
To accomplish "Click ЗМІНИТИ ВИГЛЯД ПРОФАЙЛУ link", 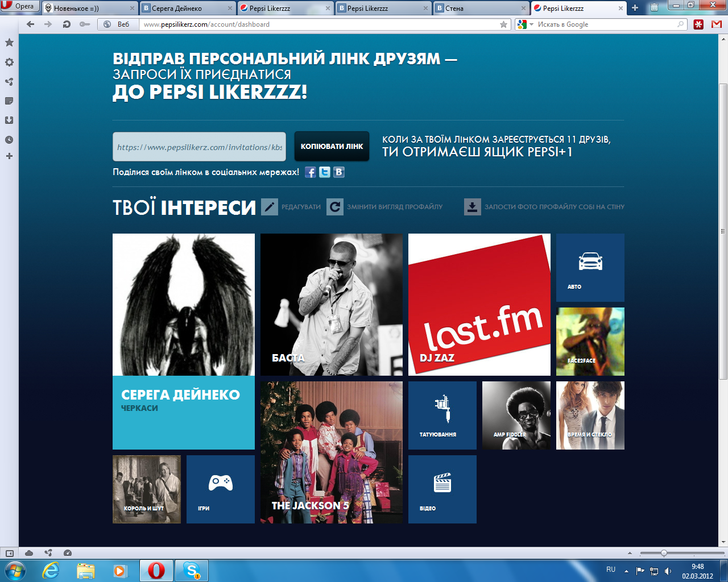I will click(x=395, y=207).
